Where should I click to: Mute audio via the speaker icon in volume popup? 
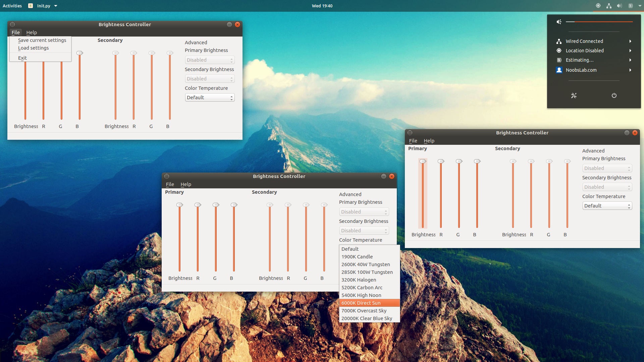(x=559, y=21)
